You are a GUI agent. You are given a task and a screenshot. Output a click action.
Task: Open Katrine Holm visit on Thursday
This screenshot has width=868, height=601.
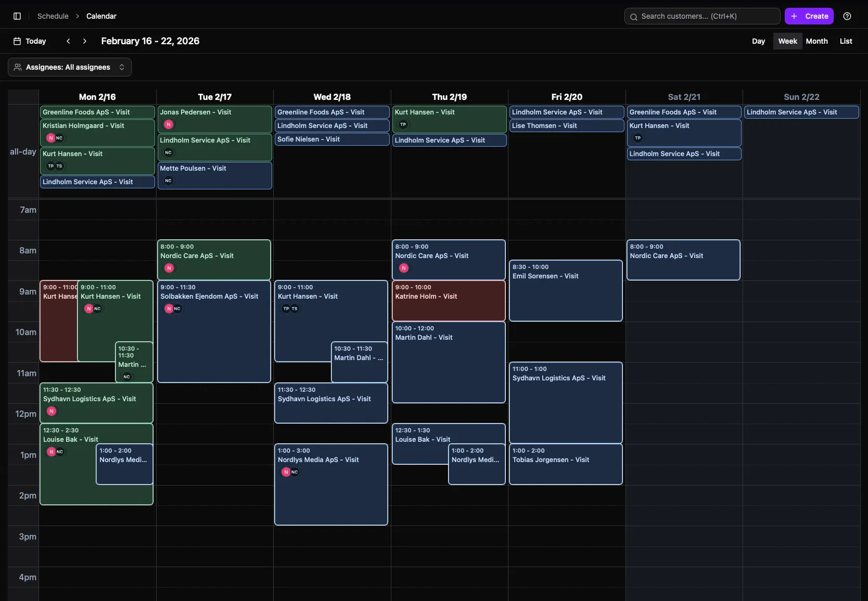448,301
